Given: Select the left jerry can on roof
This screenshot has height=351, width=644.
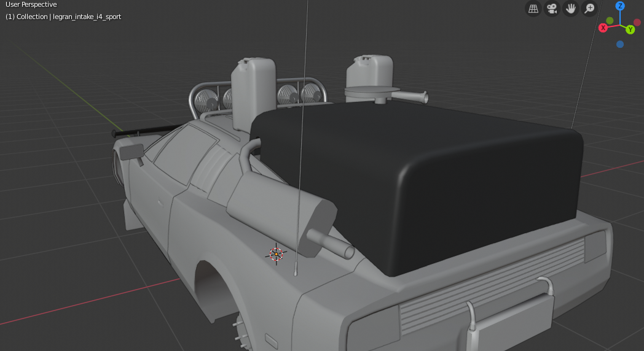Looking at the screenshot, I should pyautogui.click(x=253, y=93).
